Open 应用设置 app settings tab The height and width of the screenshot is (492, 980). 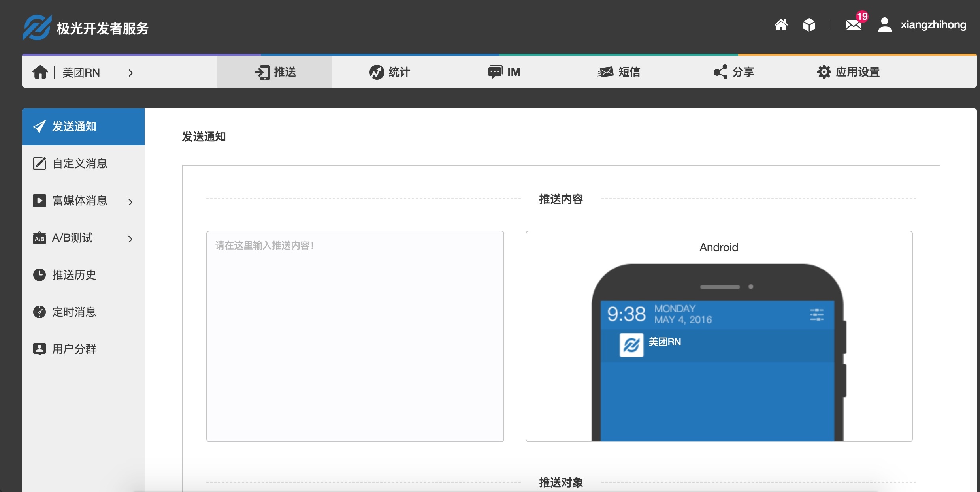coord(848,72)
